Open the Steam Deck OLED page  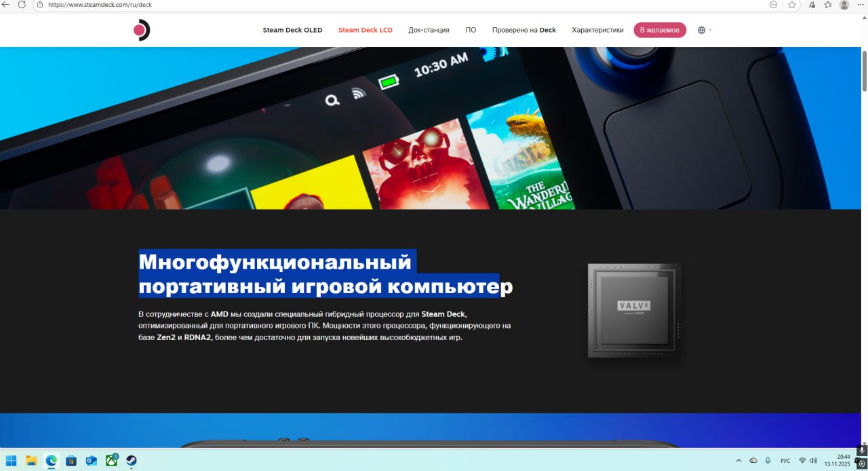point(292,30)
